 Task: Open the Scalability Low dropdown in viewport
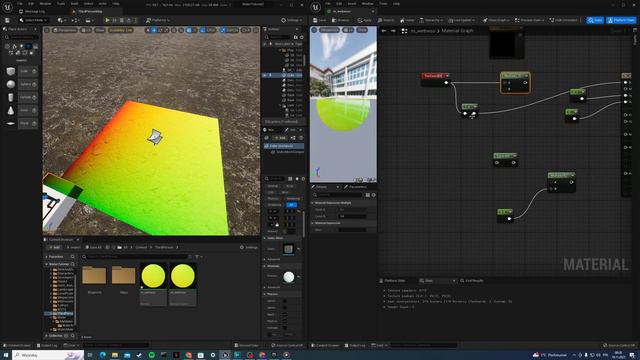(x=120, y=30)
